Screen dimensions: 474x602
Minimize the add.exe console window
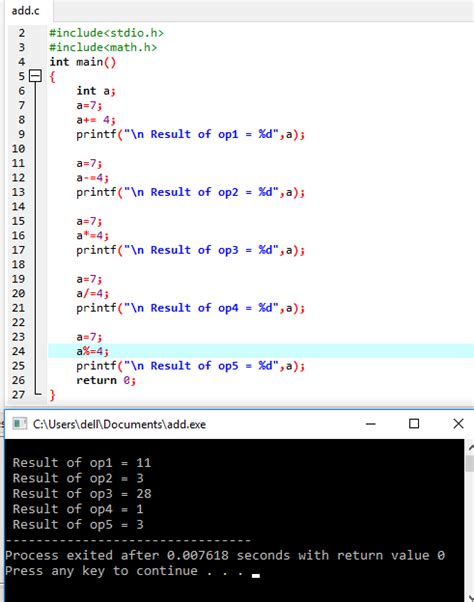pos(370,424)
